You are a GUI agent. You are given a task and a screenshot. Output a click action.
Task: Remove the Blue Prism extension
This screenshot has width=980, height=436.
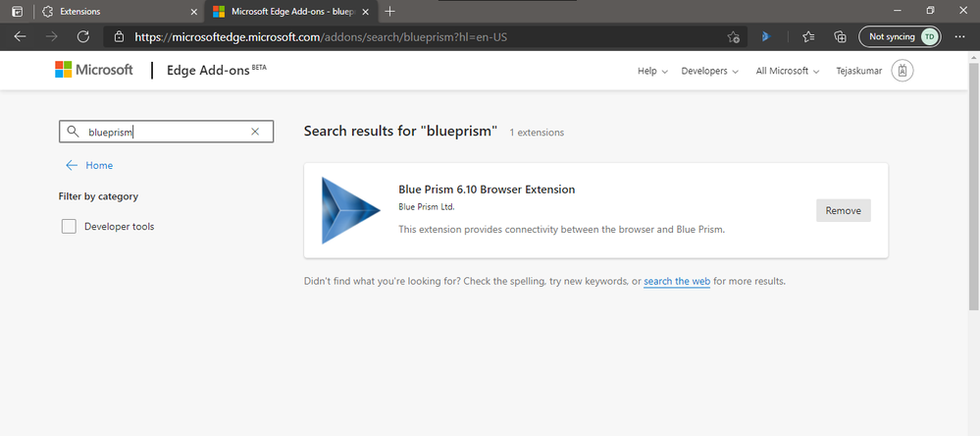843,211
